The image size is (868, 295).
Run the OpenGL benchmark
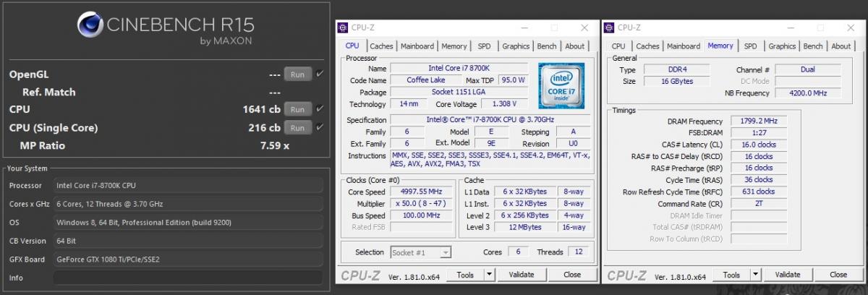click(x=297, y=74)
